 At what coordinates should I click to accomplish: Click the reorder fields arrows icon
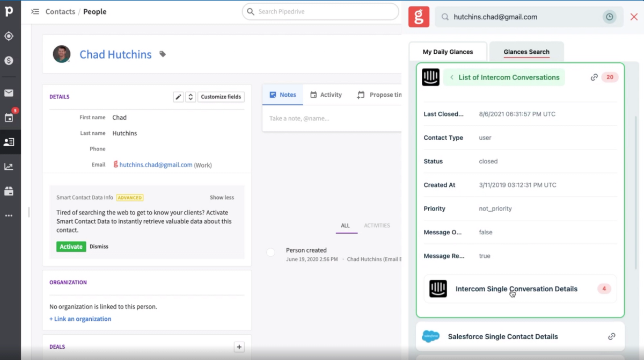click(x=190, y=97)
